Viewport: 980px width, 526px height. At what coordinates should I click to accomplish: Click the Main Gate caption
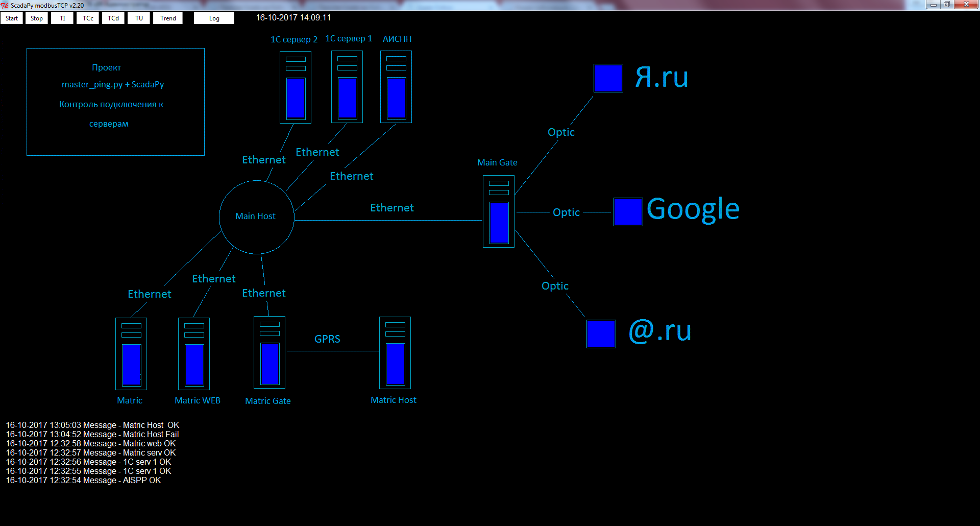497,162
